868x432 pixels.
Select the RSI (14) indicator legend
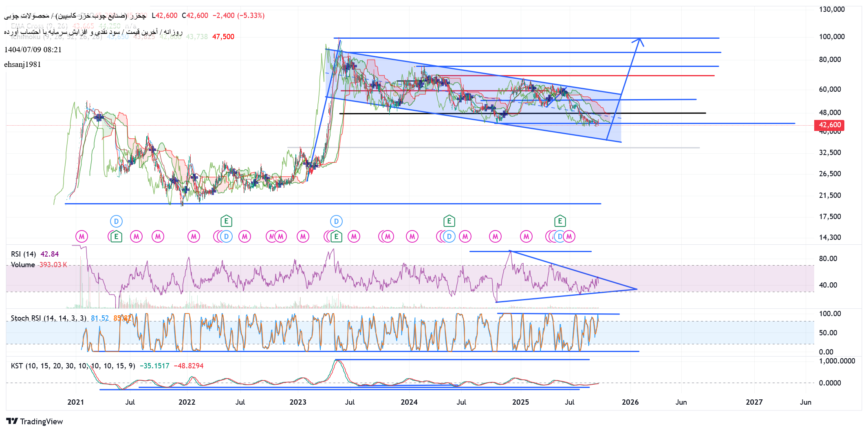pos(23,254)
